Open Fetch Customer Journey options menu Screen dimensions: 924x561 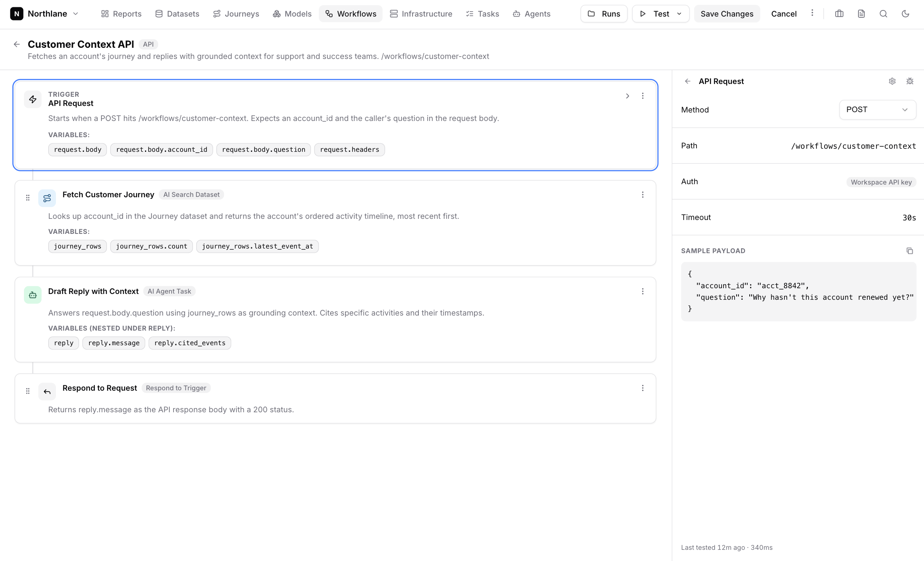[x=642, y=195]
